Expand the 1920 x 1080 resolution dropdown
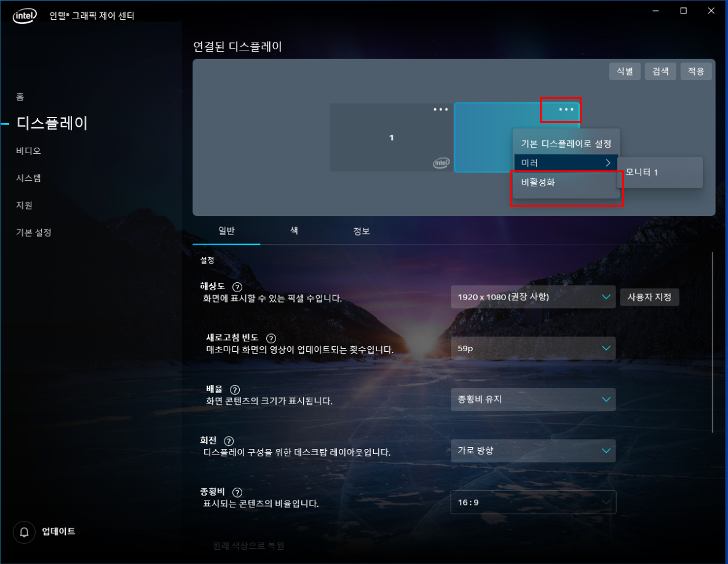Image resolution: width=728 pixels, height=564 pixels. click(533, 297)
